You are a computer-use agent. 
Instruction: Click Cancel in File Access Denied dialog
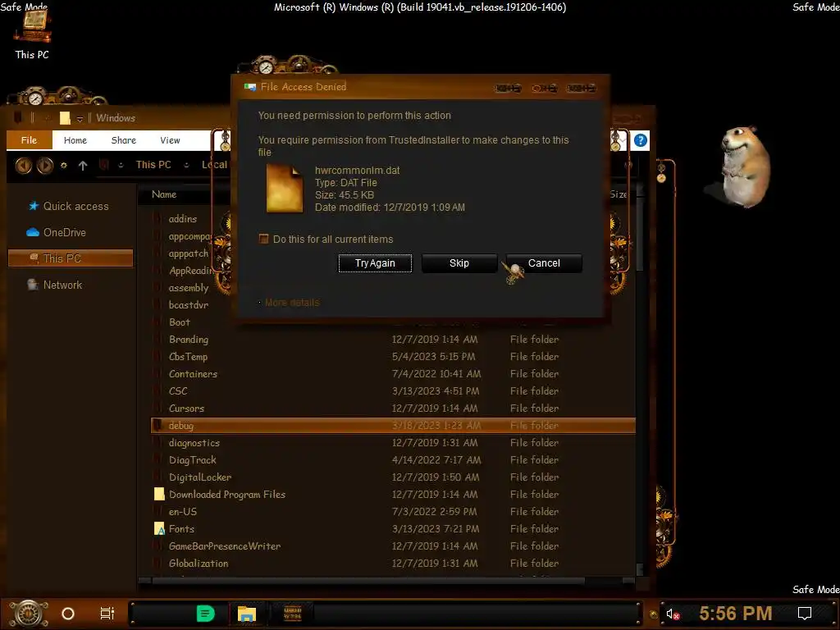point(544,263)
